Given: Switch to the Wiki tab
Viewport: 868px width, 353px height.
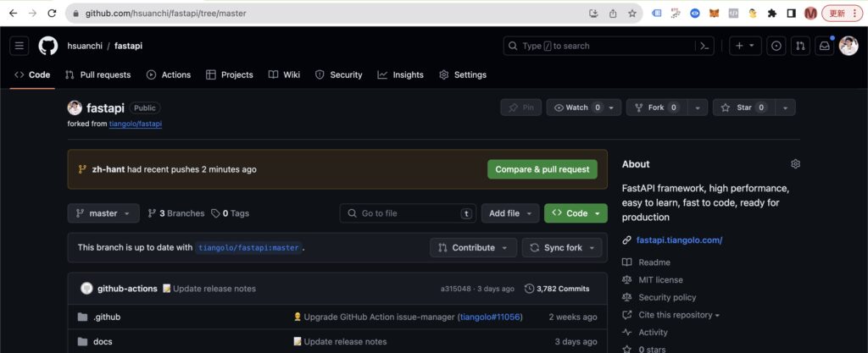Looking at the screenshot, I should tap(284, 74).
